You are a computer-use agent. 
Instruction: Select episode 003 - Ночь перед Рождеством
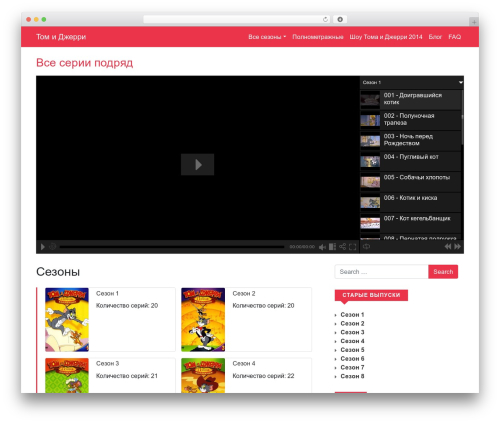click(x=411, y=140)
